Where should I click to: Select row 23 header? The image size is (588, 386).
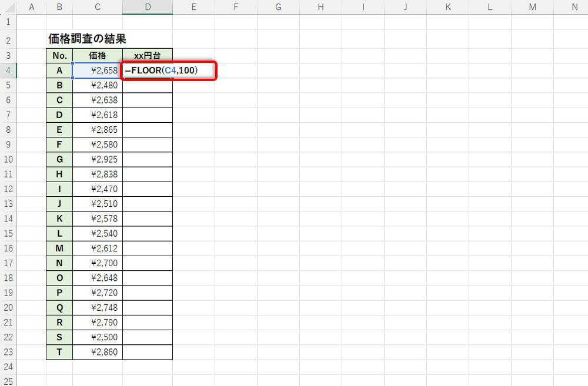point(8,352)
